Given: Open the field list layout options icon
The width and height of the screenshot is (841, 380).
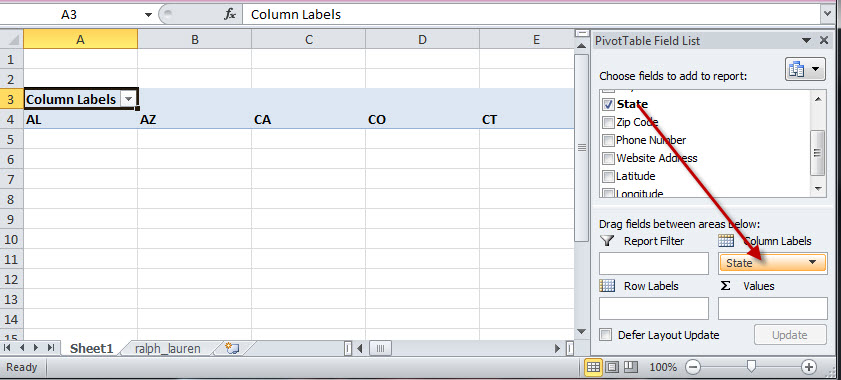Looking at the screenshot, I should click(x=805, y=70).
